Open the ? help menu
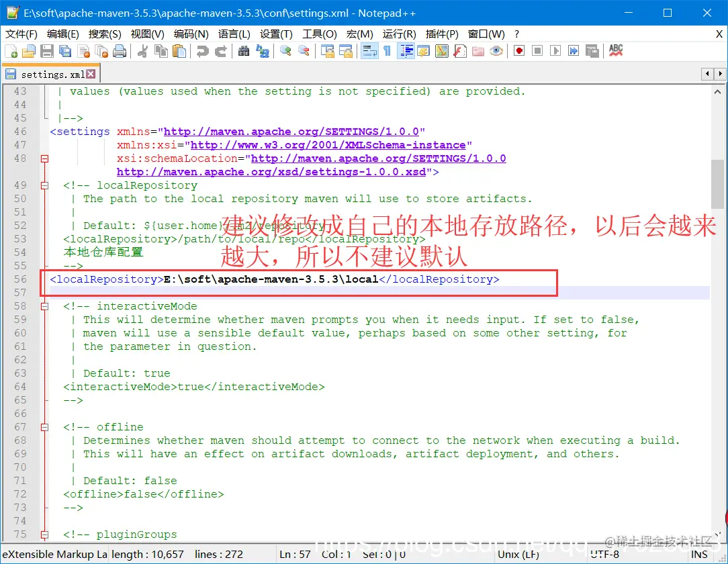Image resolution: width=728 pixels, height=564 pixels. [516, 34]
